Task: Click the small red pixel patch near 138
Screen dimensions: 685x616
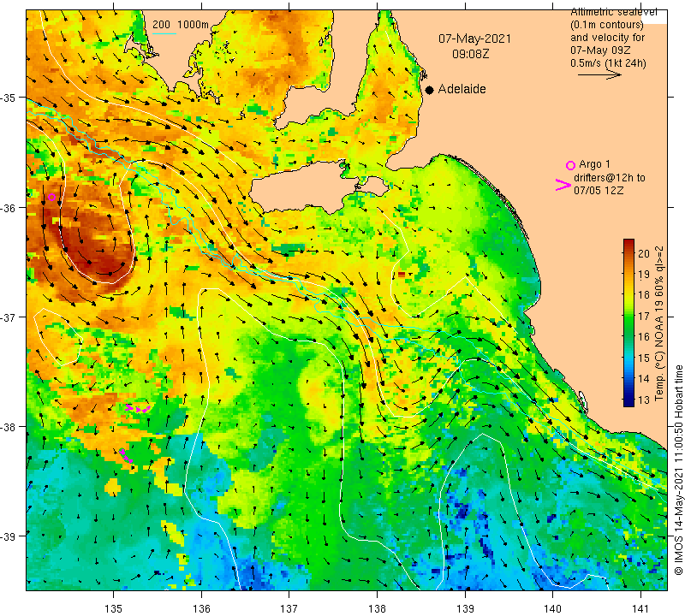Action: click(x=402, y=274)
